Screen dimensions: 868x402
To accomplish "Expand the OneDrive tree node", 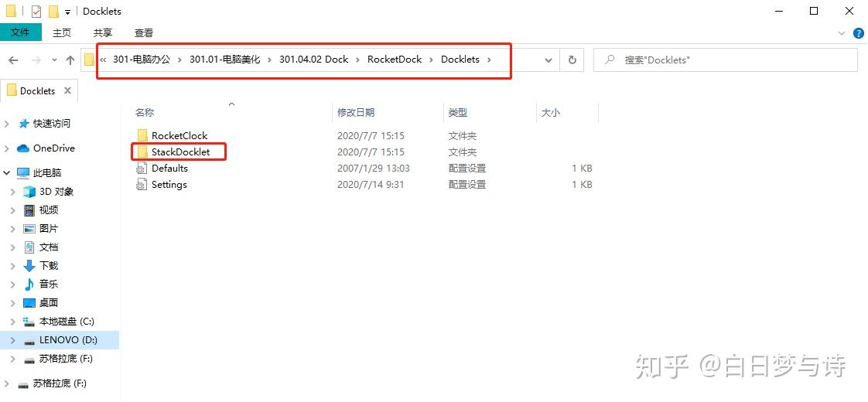I will click(x=7, y=148).
